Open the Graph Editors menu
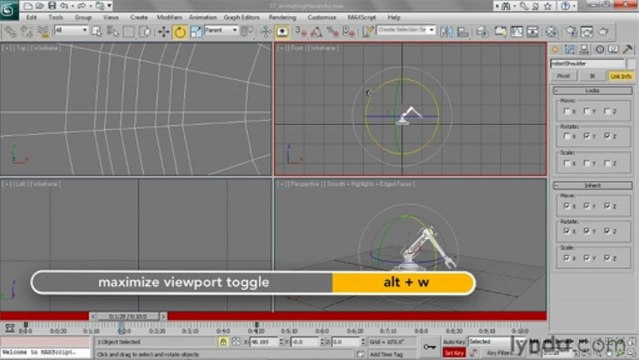 pos(242,18)
